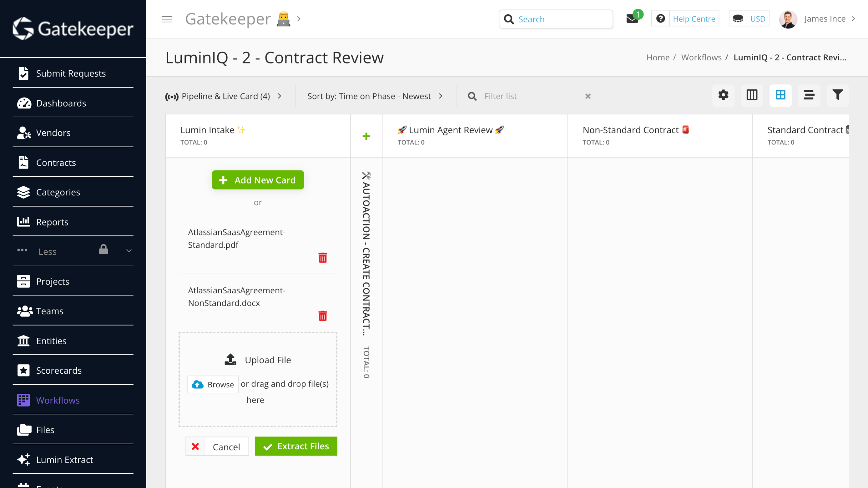Open the filter funnel icon
The height and width of the screenshot is (488, 868).
[x=837, y=95]
